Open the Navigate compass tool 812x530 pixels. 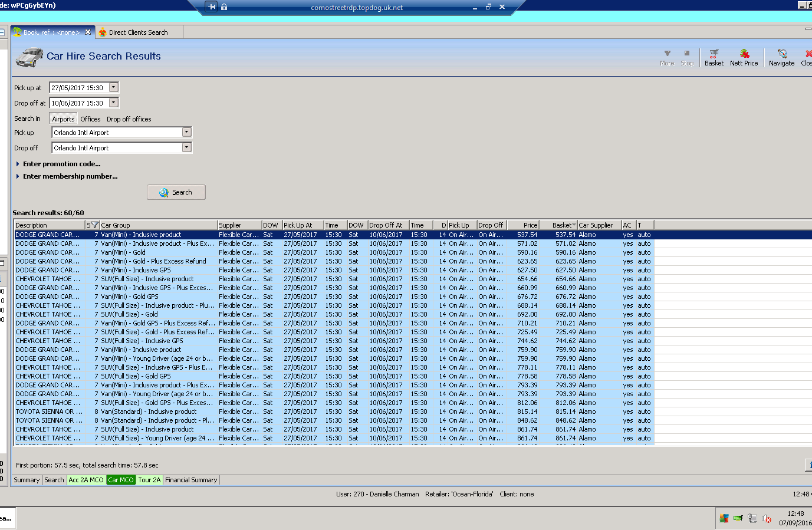pyautogui.click(x=781, y=57)
